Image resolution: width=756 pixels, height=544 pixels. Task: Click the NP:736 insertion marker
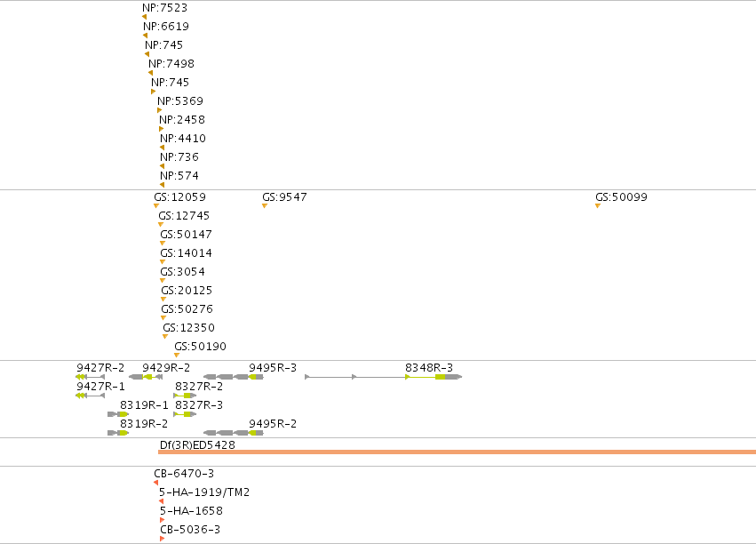[162, 166]
